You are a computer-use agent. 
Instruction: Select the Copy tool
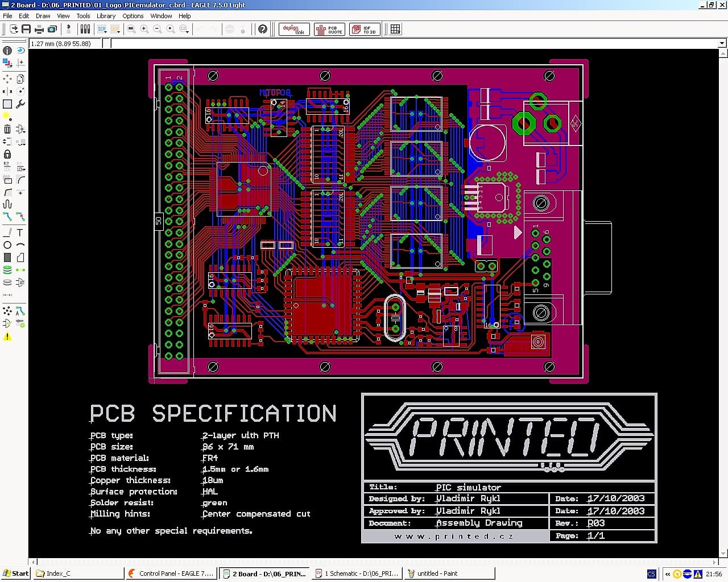pos(20,79)
